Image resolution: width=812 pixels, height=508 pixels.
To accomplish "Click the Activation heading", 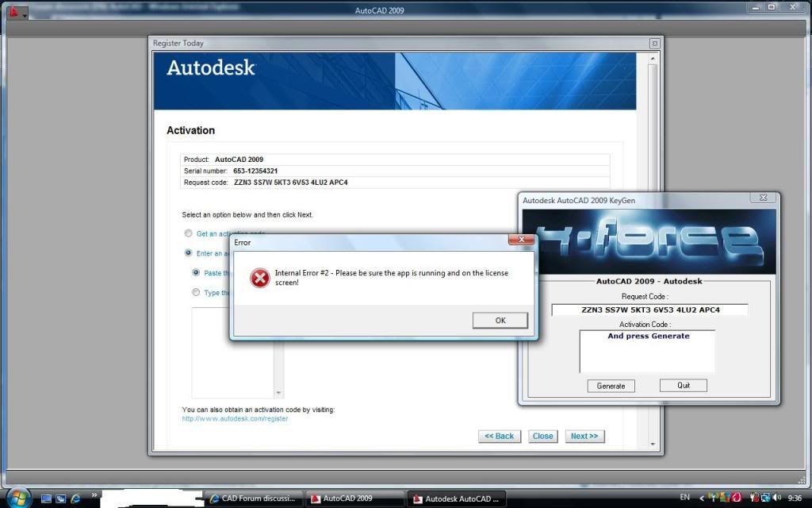I will tap(190, 131).
